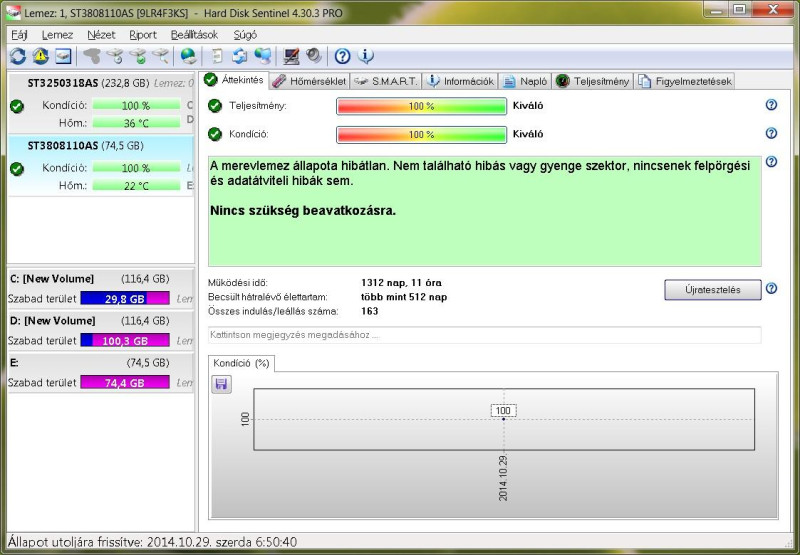Select disk ST3808110AS in the disk list
Viewport: 800px width, 555px height.
(101, 165)
